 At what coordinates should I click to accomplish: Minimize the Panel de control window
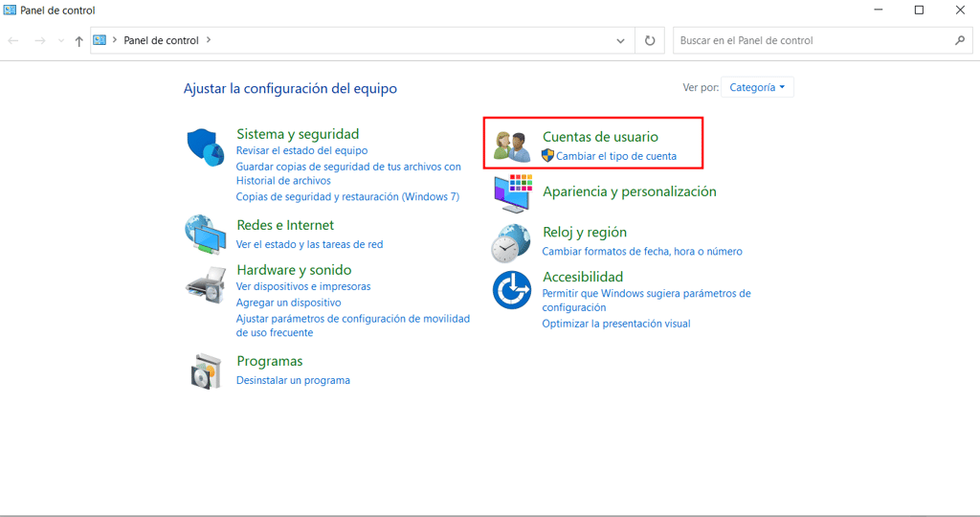pos(879,10)
